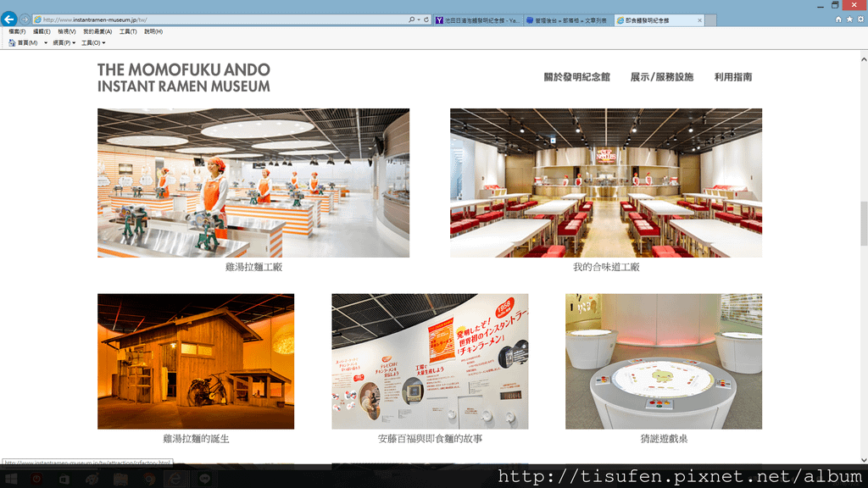Click The Momofuku Ando Instant Ramen Museum logo
868x488 pixels.
click(184, 77)
